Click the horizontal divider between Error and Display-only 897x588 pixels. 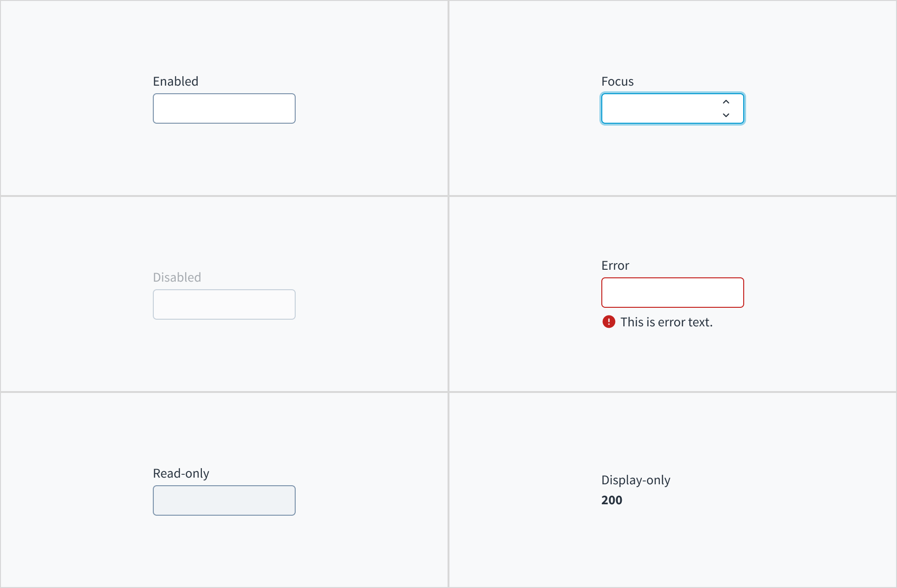(672, 392)
